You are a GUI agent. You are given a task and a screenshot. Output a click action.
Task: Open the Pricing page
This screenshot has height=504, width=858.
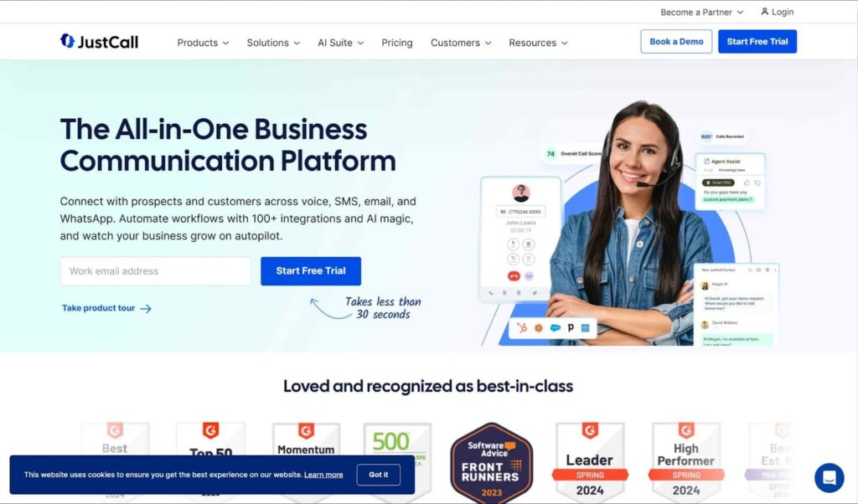tap(396, 43)
